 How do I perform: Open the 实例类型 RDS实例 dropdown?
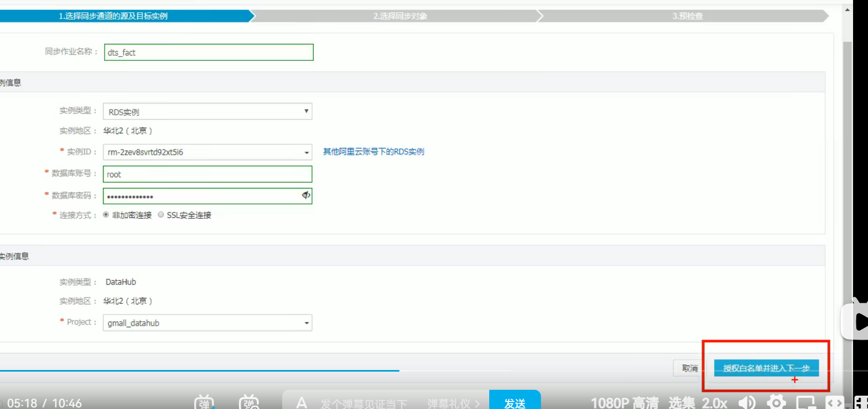click(207, 112)
